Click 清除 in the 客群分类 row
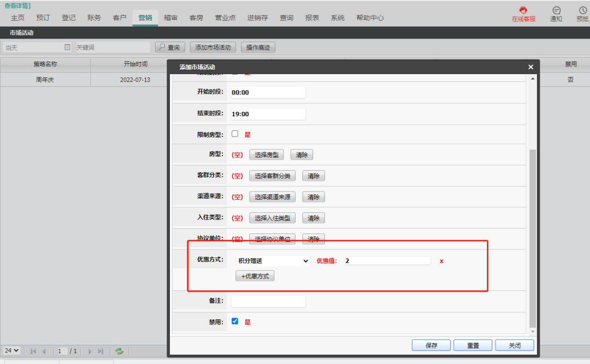This screenshot has width=590, height=364. (314, 176)
